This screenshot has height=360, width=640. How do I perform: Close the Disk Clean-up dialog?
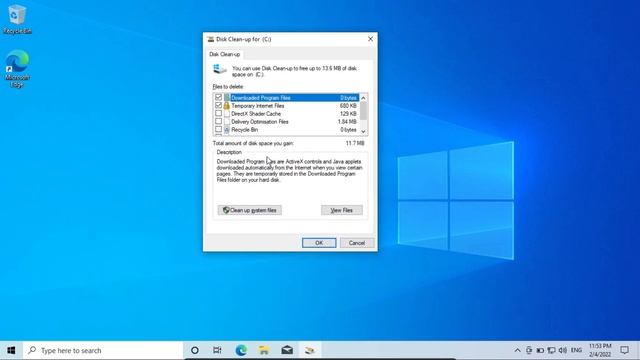point(370,39)
